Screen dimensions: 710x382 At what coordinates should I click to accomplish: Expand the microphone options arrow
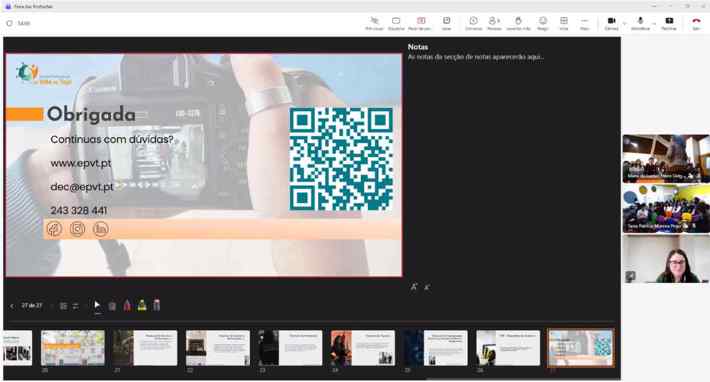pos(654,23)
